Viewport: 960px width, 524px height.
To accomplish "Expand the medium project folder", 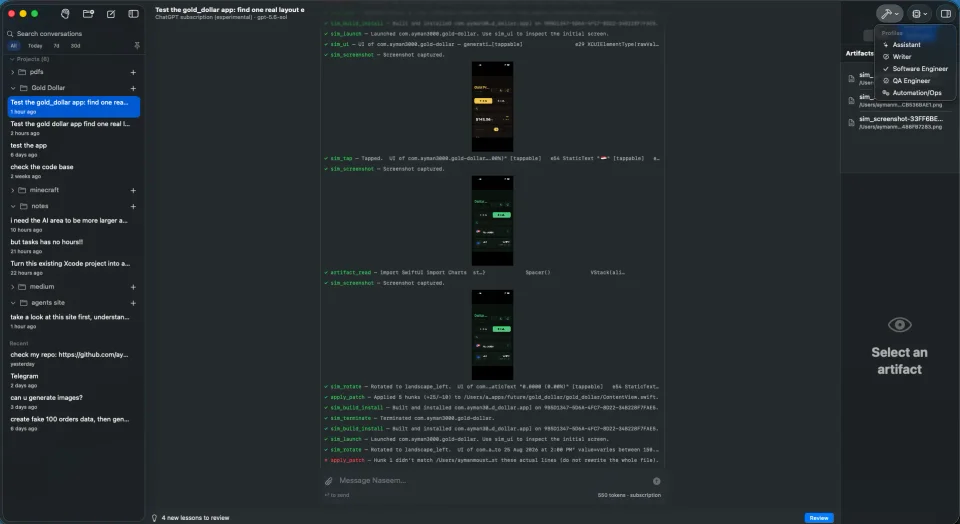I will pyautogui.click(x=12, y=286).
